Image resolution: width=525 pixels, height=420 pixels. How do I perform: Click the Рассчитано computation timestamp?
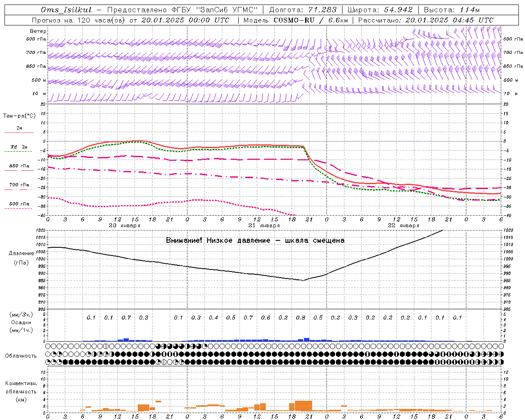click(x=426, y=20)
